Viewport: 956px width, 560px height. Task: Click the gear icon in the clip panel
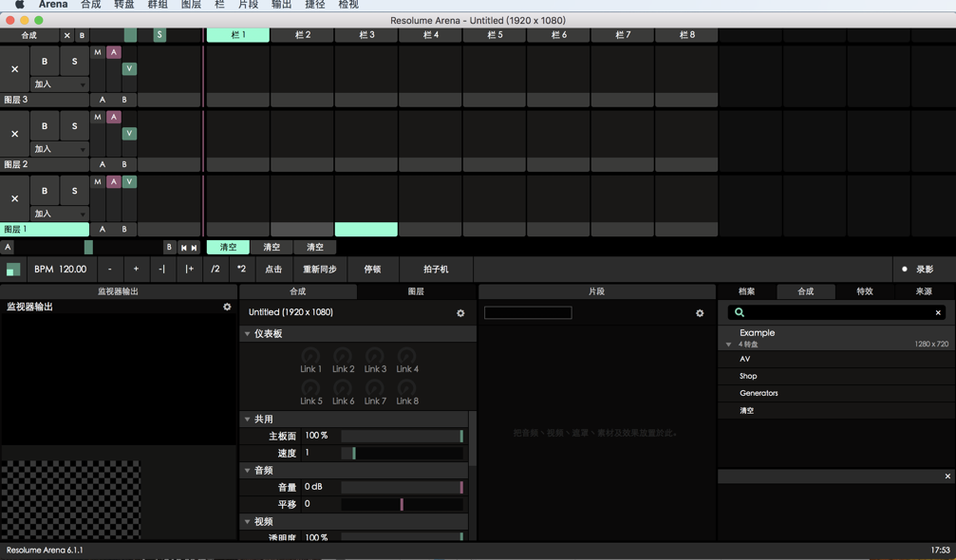pyautogui.click(x=700, y=312)
